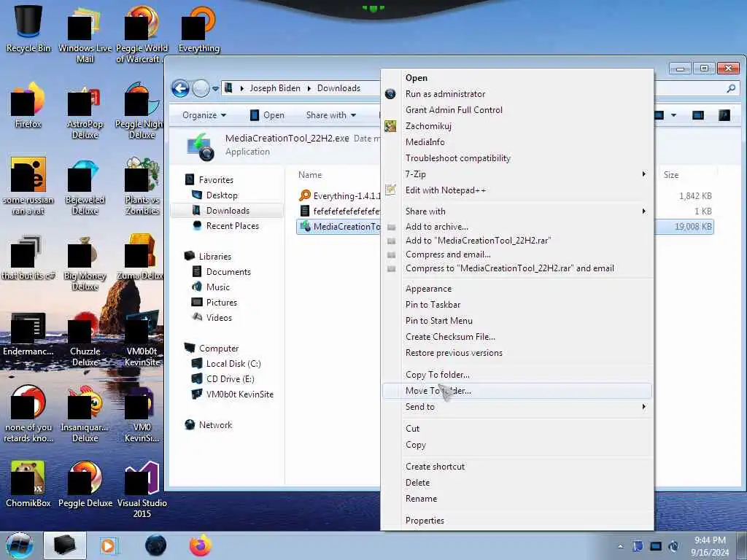Click the Downloads breadcrumb in address bar

[x=338, y=88]
